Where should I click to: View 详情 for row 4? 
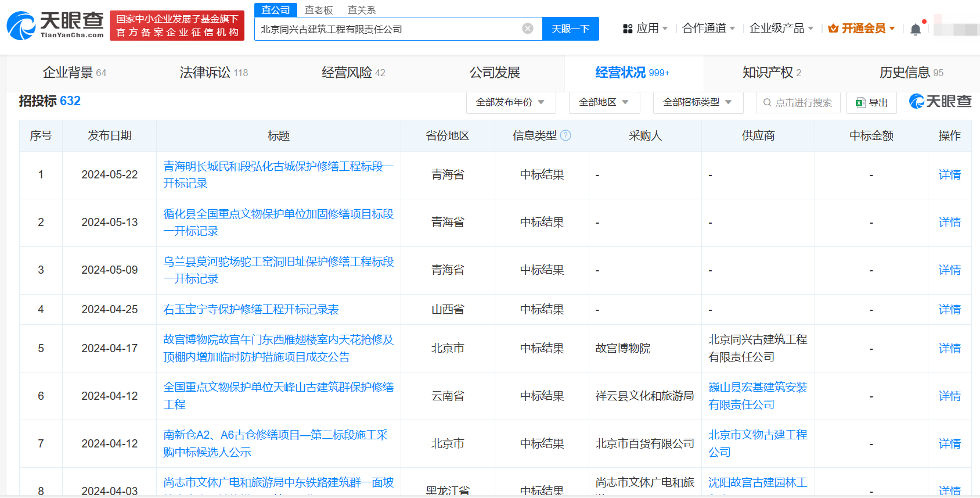(950, 310)
